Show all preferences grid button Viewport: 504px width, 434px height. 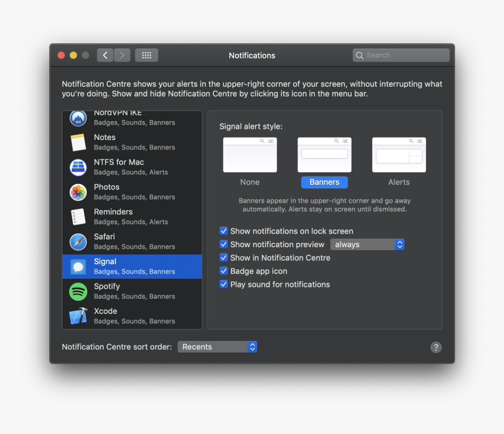[147, 55]
